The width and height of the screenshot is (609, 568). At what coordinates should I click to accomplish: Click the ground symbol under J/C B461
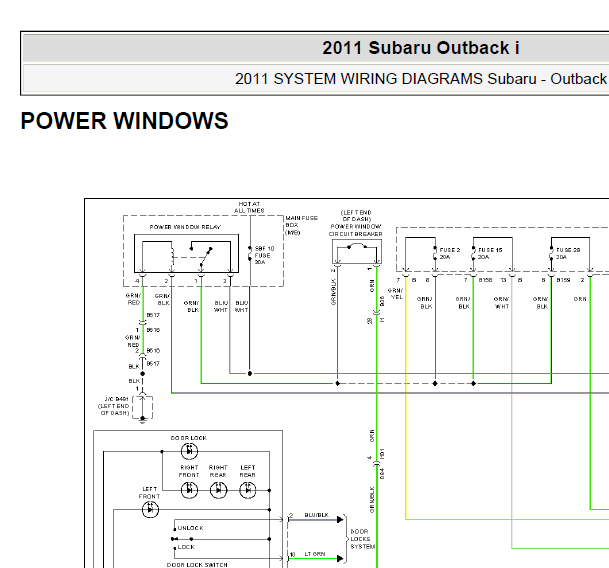pos(143,420)
